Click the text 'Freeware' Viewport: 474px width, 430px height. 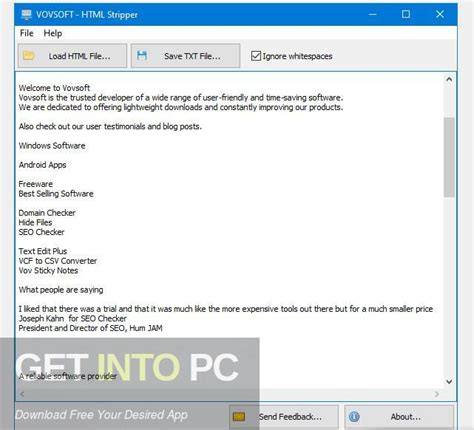[x=36, y=184]
